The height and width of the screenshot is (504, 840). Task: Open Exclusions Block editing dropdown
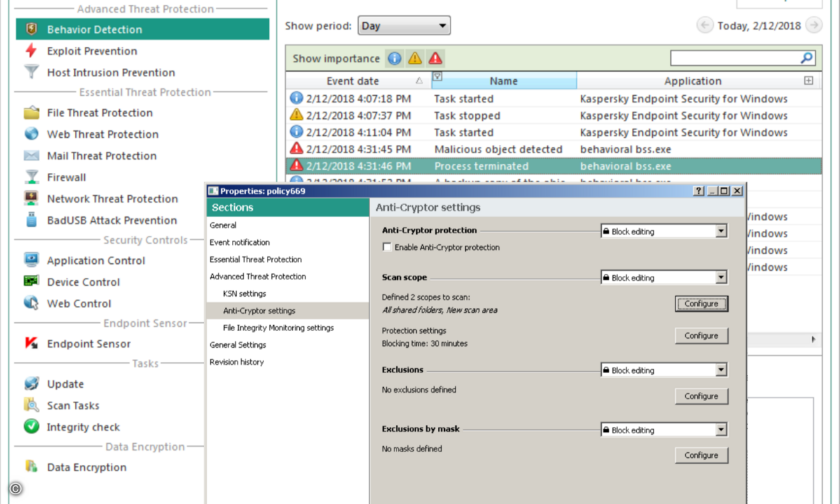tap(663, 370)
